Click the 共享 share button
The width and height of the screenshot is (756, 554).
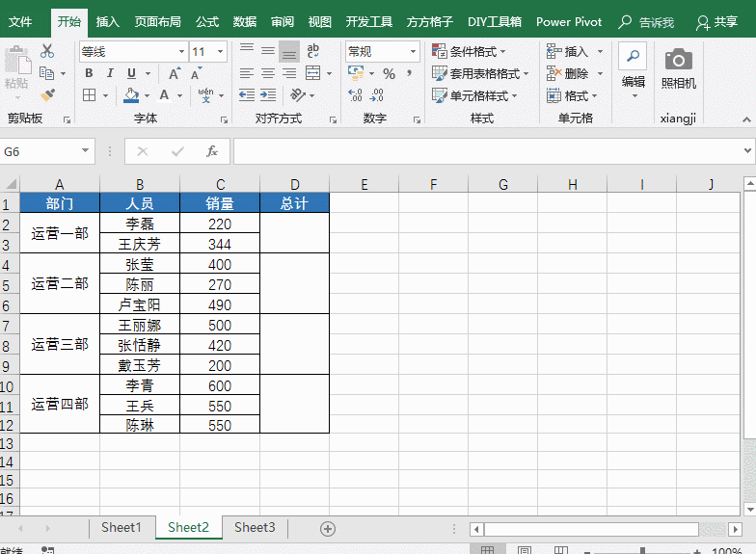tap(716, 22)
